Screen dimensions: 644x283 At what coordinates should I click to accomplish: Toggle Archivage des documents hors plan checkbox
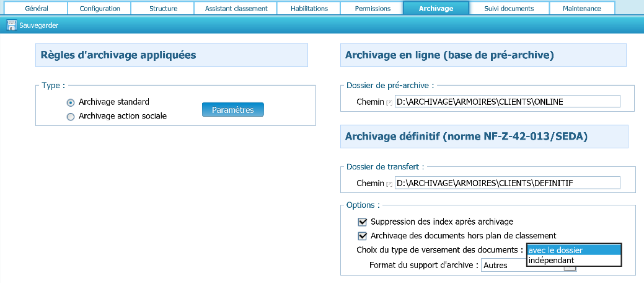coord(363,236)
